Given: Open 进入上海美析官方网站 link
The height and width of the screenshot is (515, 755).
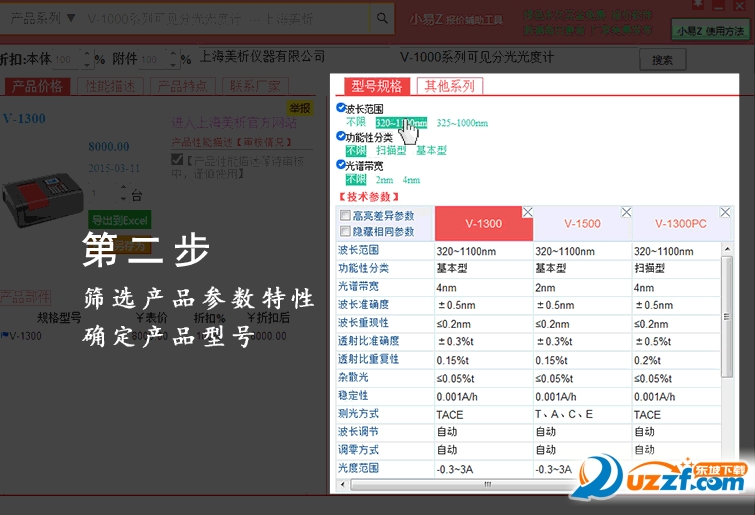Looking at the screenshot, I should [x=234, y=123].
